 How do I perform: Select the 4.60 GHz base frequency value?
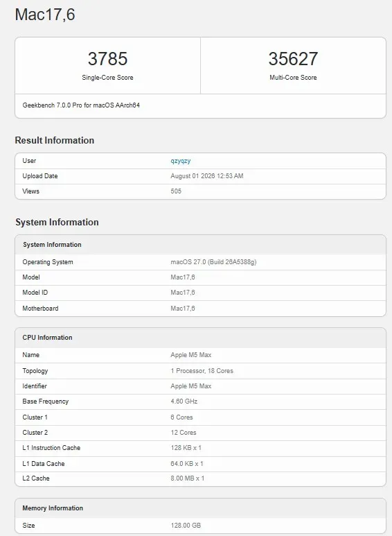tap(184, 401)
